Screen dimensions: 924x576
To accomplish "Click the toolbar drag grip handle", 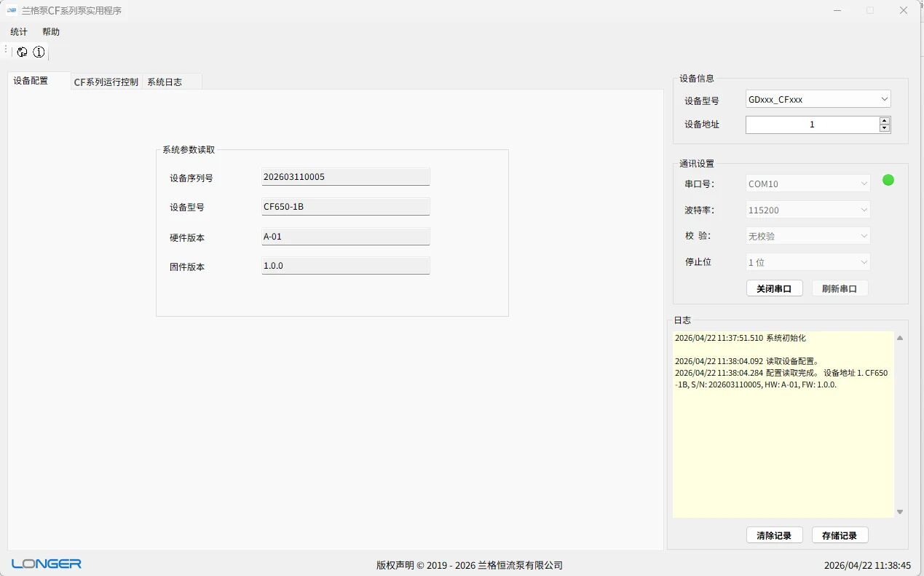I will pos(6,50).
